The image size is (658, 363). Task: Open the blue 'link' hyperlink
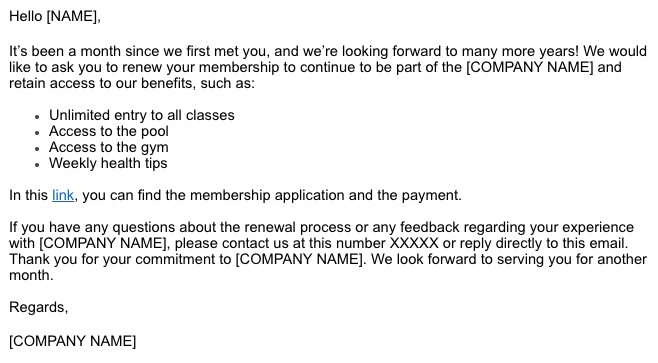[63, 196]
